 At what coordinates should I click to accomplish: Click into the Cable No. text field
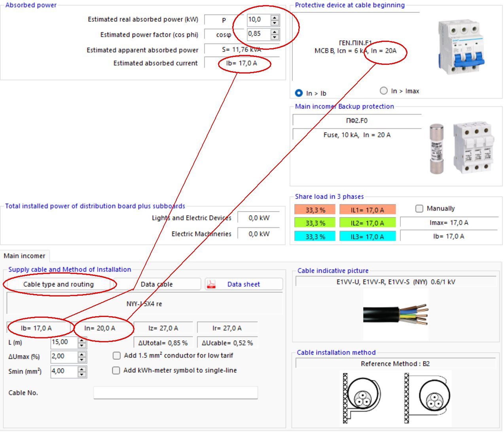click(175, 393)
